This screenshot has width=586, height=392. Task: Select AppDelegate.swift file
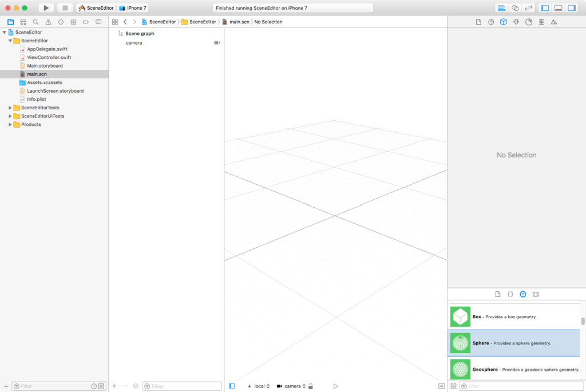[47, 49]
